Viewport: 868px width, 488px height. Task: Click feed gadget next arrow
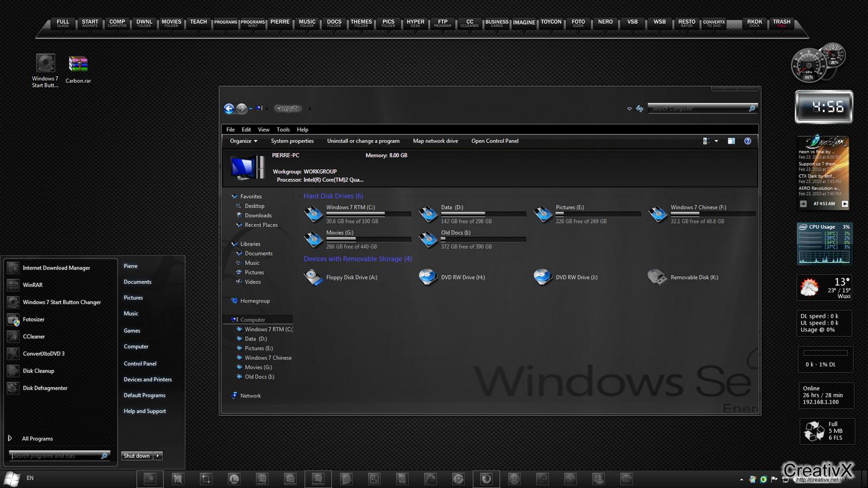(x=845, y=204)
